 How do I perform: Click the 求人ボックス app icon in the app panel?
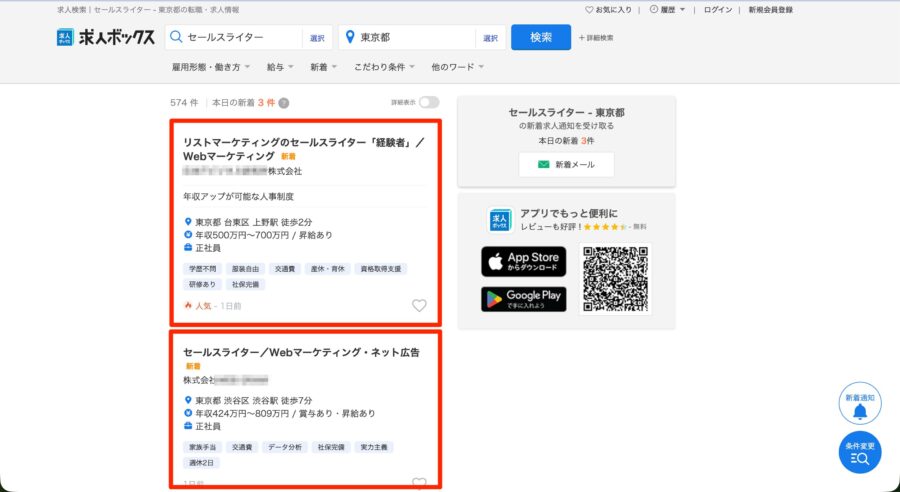pos(501,220)
